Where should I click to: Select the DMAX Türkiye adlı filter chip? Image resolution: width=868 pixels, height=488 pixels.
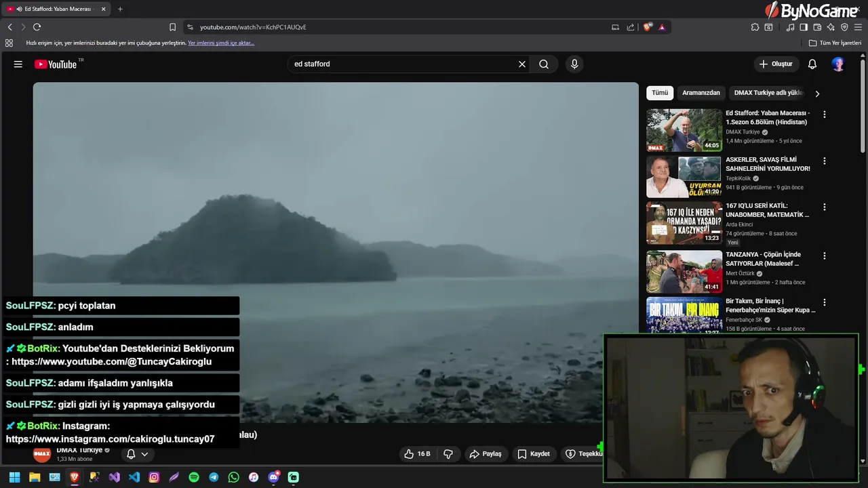[768, 93]
